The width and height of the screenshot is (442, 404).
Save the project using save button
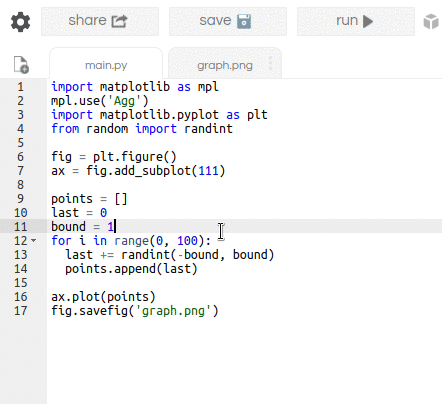coord(228,21)
